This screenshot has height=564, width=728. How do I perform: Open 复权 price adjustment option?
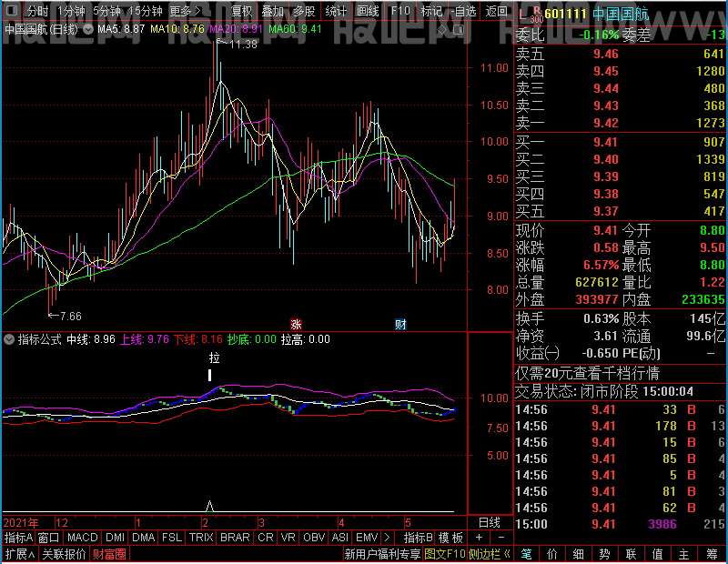[x=241, y=11]
